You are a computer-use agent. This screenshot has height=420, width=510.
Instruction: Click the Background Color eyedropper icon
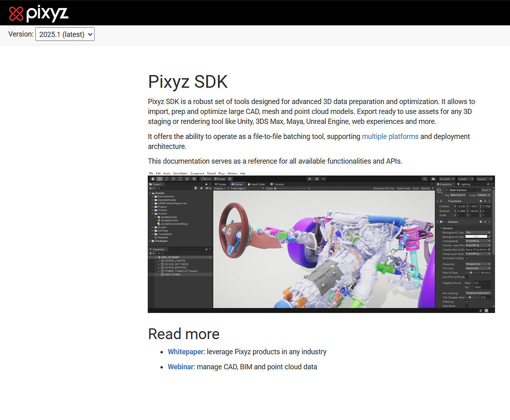[489, 237]
